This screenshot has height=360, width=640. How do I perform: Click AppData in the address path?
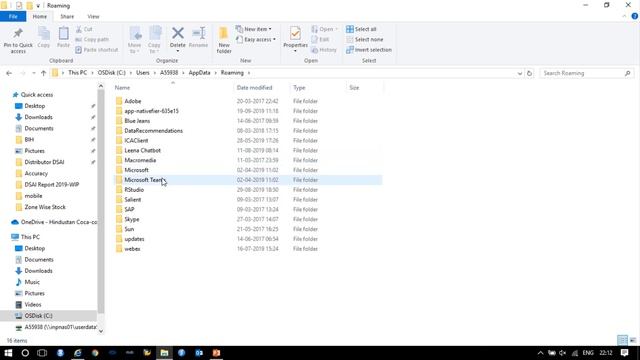(x=200, y=73)
